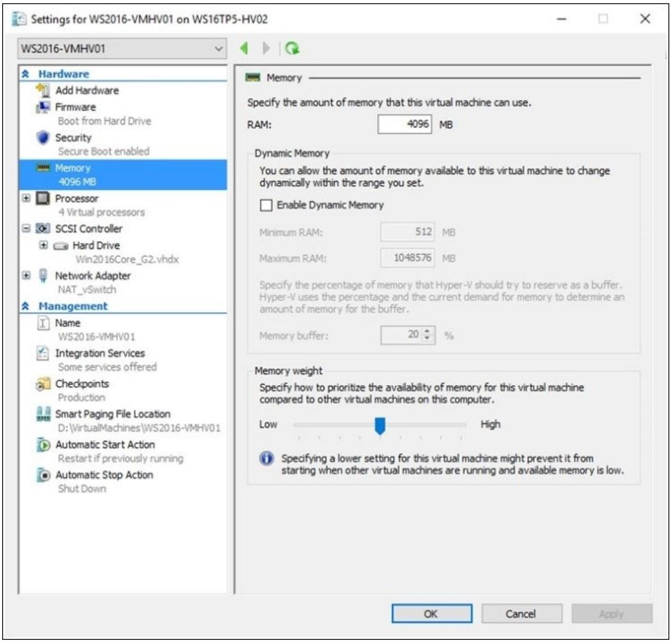Click the Firmware icon in hardware list

tap(43, 107)
